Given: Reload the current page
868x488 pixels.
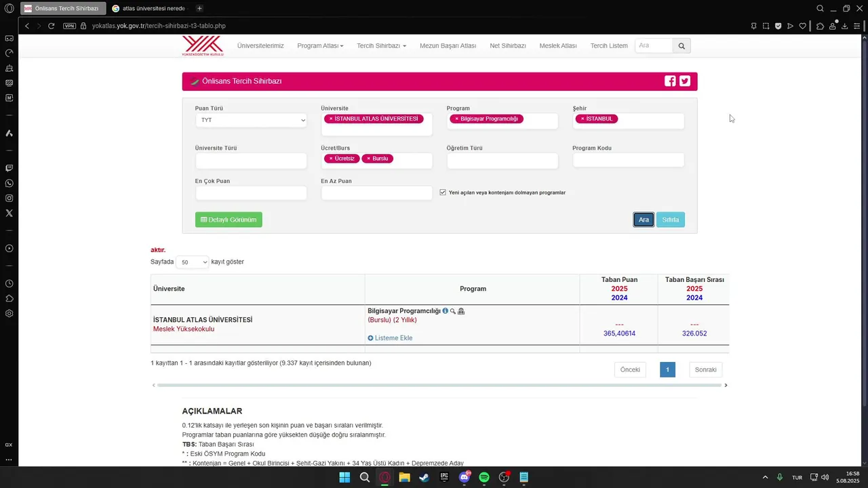Looking at the screenshot, I should tap(51, 26).
